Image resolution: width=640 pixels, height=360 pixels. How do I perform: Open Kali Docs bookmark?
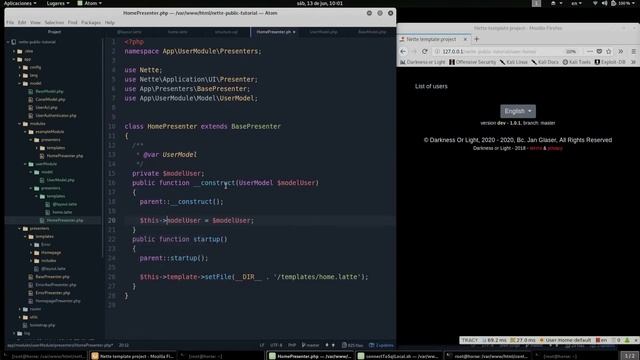(545, 62)
